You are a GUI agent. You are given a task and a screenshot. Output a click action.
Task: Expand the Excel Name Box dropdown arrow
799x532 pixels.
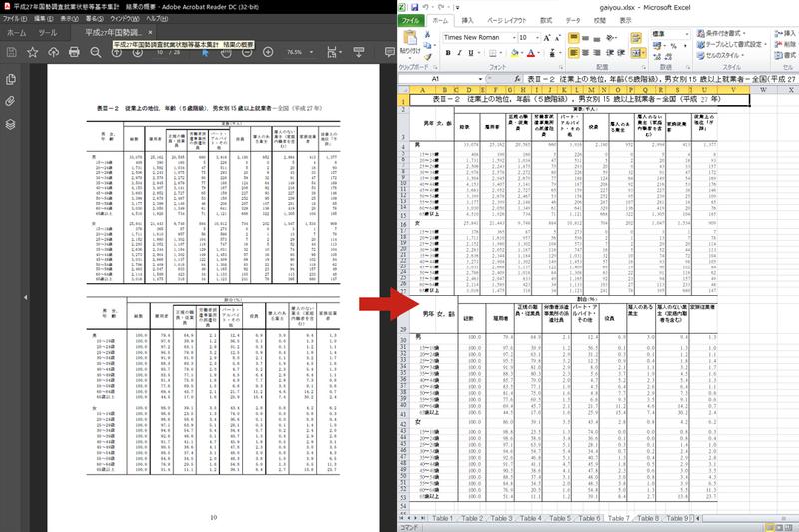pos(480,79)
